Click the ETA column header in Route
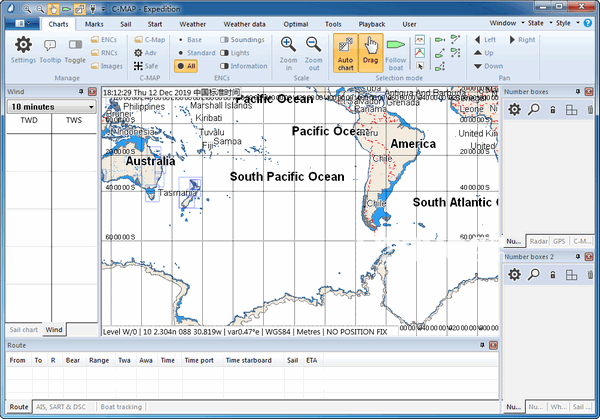 point(311,360)
